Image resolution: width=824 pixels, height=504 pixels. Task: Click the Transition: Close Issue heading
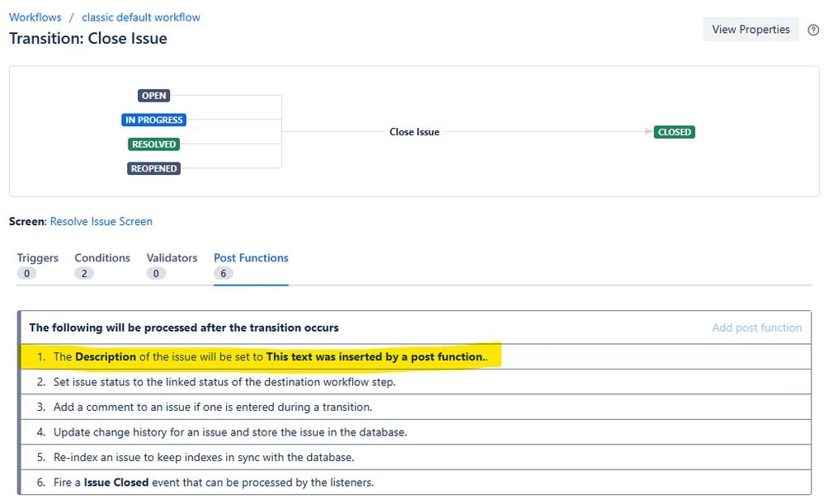point(88,39)
